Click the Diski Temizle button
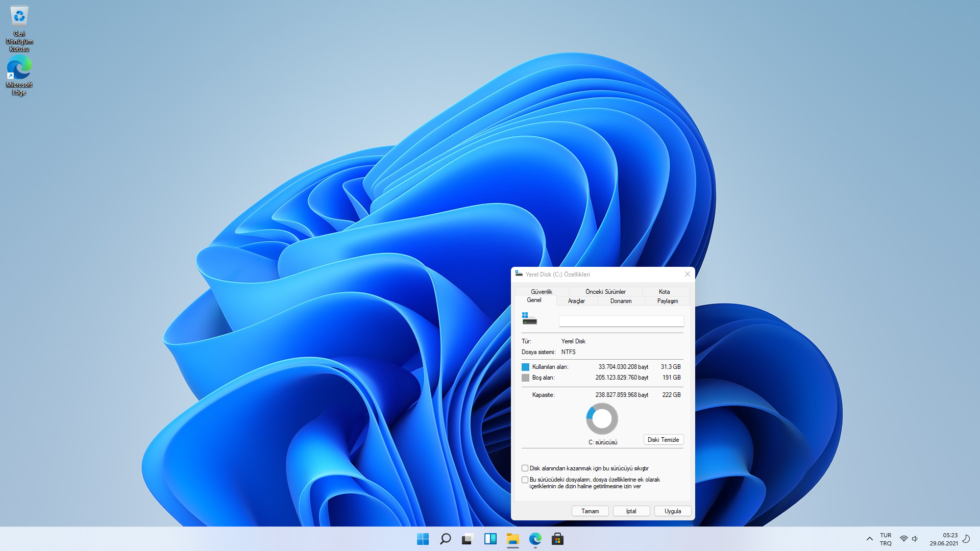The width and height of the screenshot is (980, 551). point(663,440)
